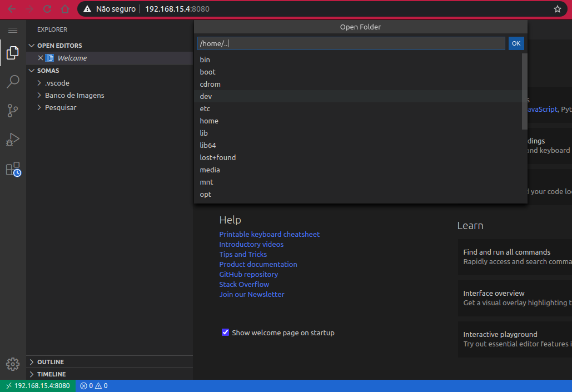Open Find and run all commands card
The image size is (572, 392).
[x=515, y=257]
